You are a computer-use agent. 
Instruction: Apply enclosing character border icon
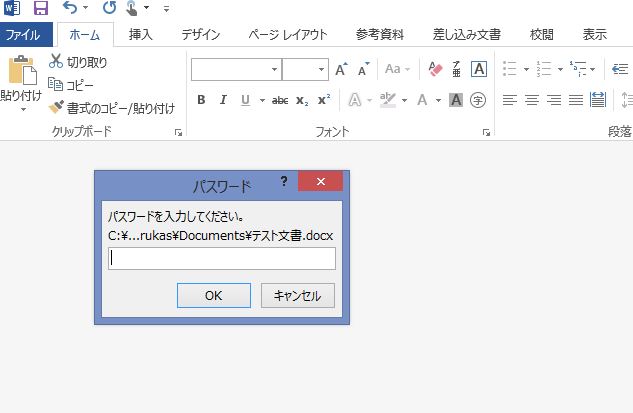click(x=479, y=69)
